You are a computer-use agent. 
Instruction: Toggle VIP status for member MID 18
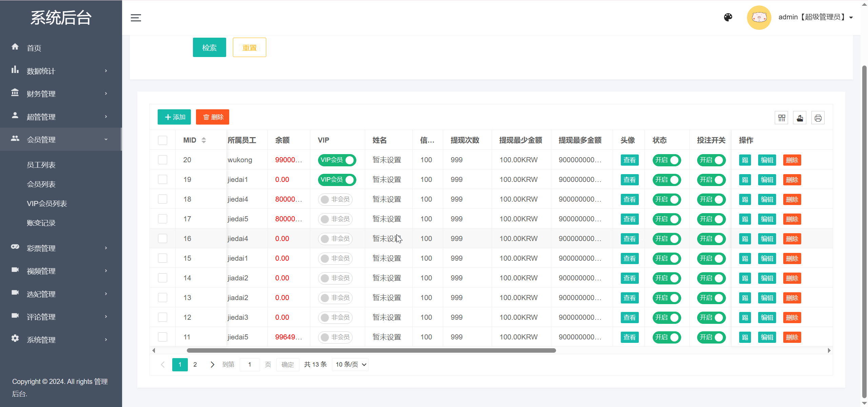335,199
